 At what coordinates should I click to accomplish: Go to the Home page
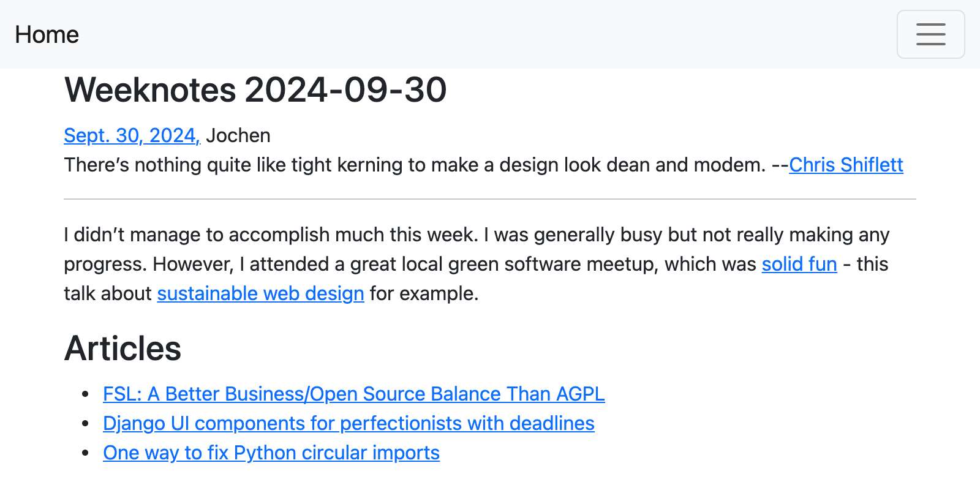47,35
